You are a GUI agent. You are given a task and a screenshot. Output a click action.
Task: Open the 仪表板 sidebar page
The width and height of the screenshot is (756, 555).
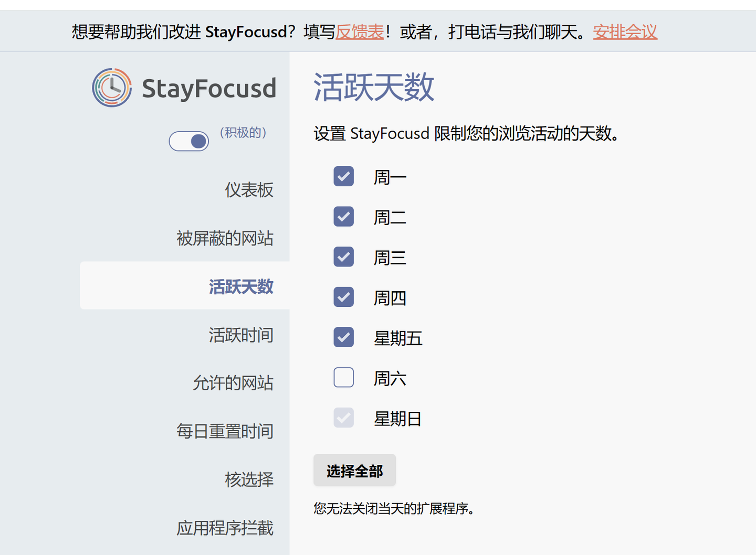click(249, 190)
